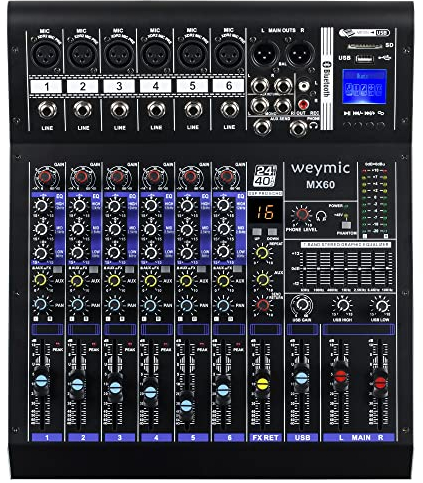The height and width of the screenshot is (483, 423).
Task: Click the repeat mode button under the LCD
Action: point(381,126)
